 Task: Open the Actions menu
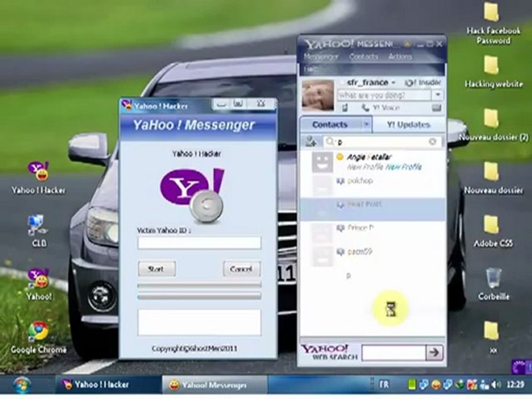tap(400, 57)
